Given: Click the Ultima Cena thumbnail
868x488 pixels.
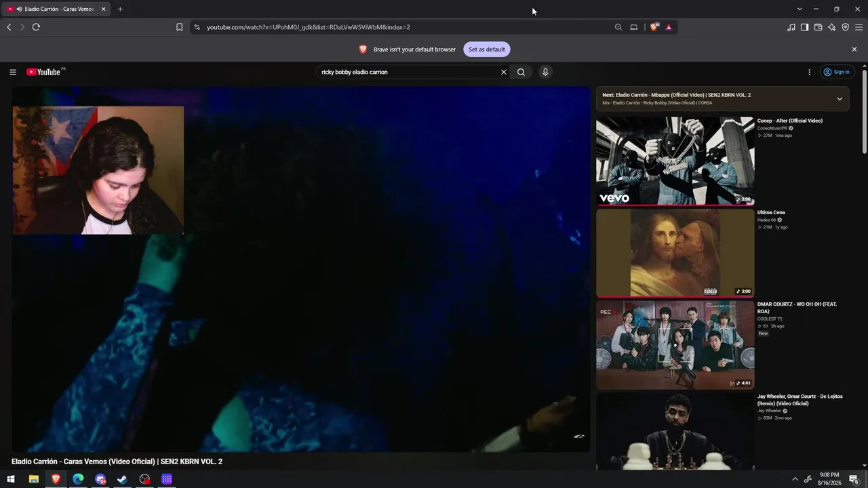Looking at the screenshot, I should coord(675,253).
